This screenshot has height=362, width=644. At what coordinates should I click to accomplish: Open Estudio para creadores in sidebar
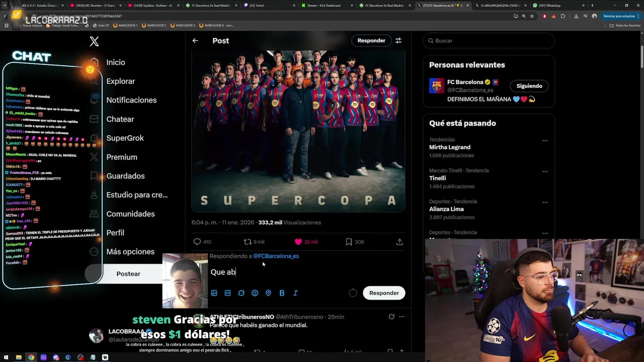tap(137, 195)
